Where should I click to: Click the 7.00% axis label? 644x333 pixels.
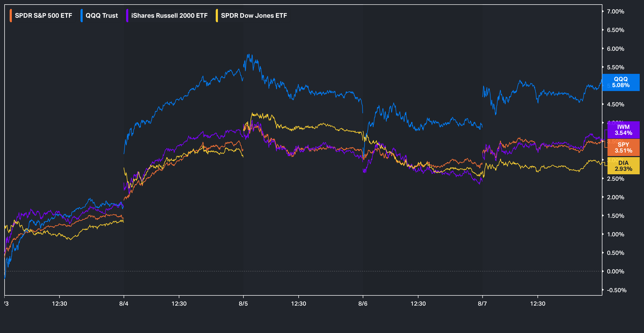pyautogui.click(x=616, y=12)
